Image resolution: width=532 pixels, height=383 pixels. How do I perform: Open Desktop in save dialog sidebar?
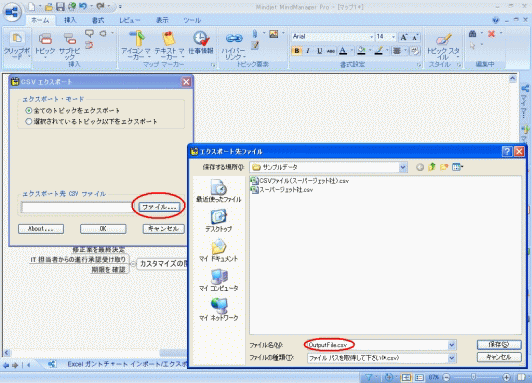(218, 221)
